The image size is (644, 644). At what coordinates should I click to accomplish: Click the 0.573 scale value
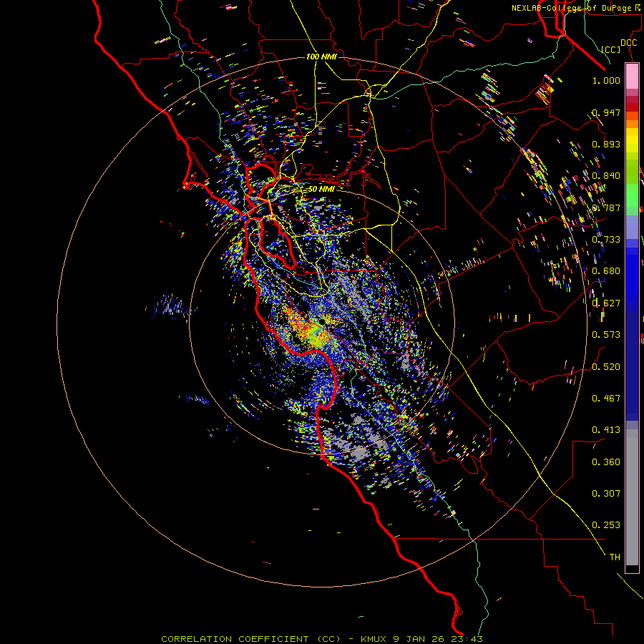pos(606,335)
